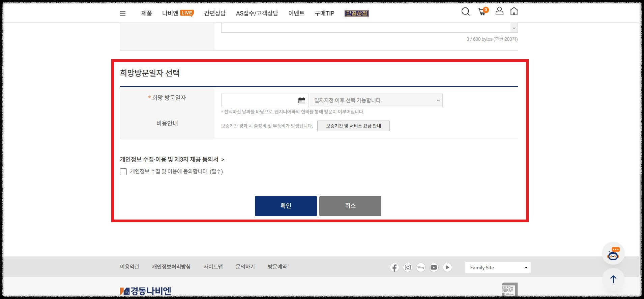Click the search magnifier icon
Screen dimensions: 644x299
(466, 11)
